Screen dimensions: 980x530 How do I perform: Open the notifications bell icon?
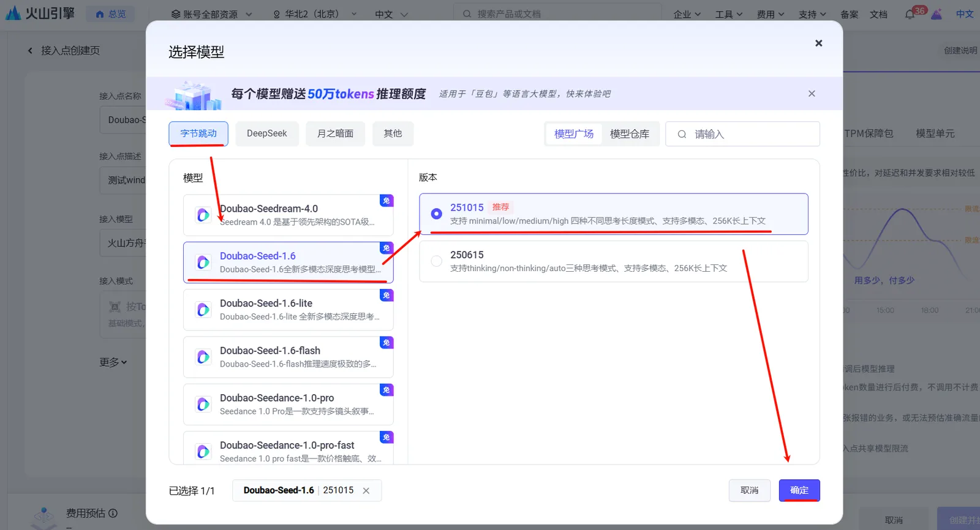pyautogui.click(x=910, y=14)
